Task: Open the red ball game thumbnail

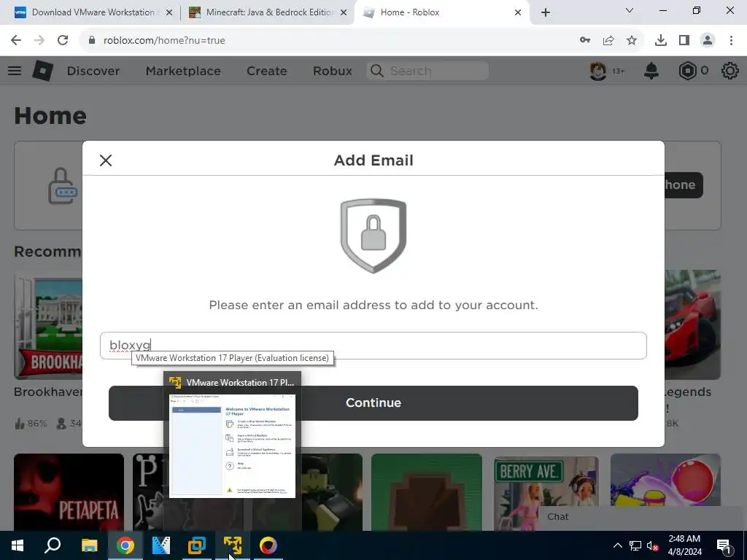Action: (665, 480)
